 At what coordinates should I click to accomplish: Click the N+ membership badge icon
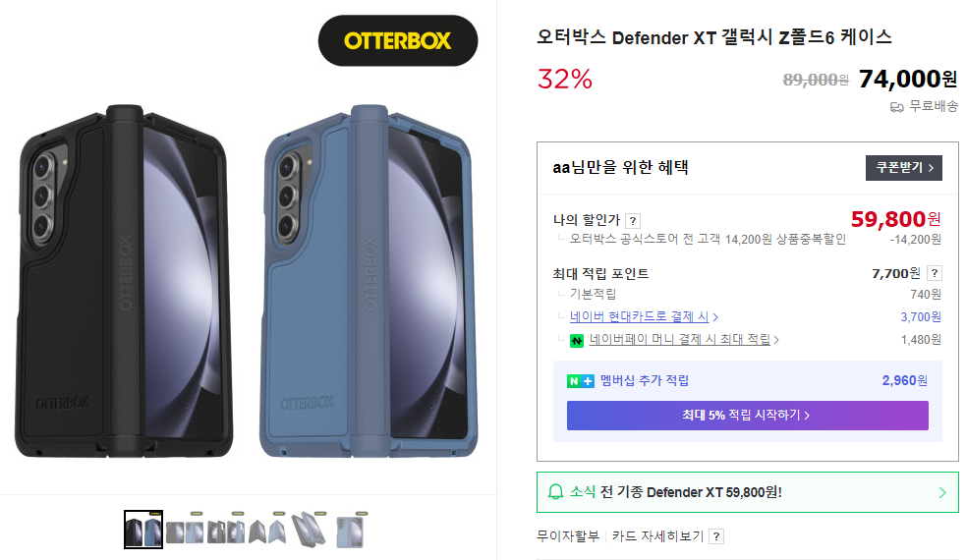click(x=581, y=381)
